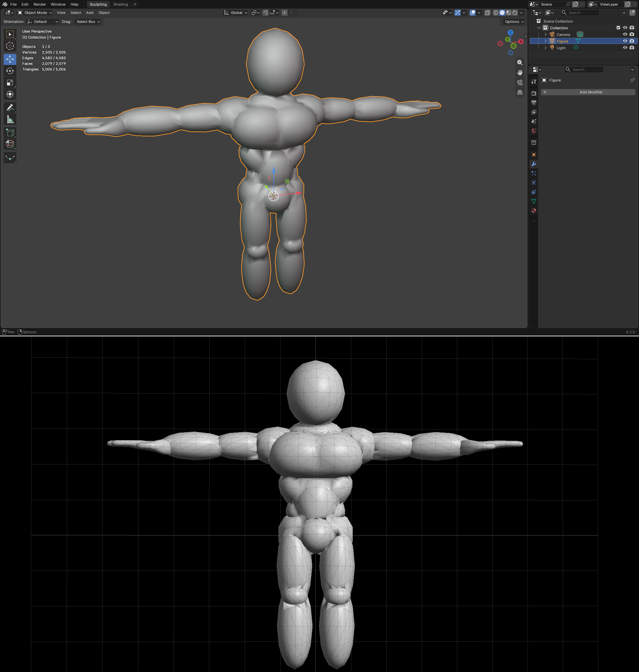Open the Object Mode dropdown
639x672 pixels.
coord(35,13)
